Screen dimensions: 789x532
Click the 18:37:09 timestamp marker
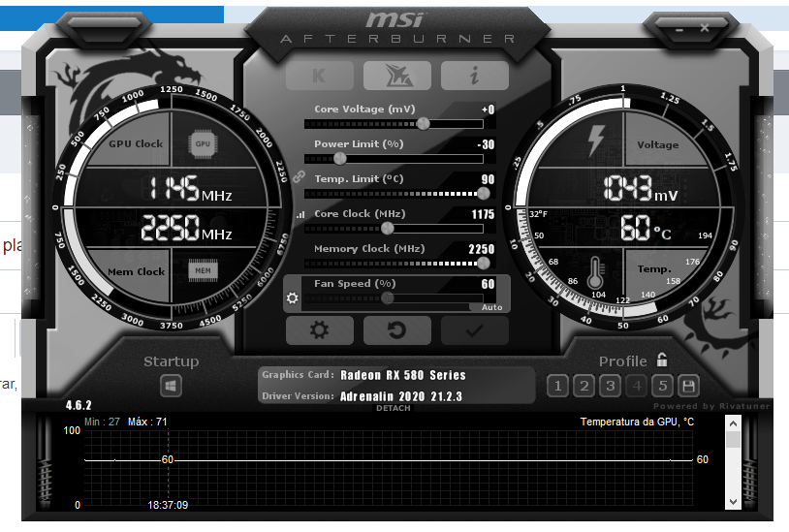168,505
